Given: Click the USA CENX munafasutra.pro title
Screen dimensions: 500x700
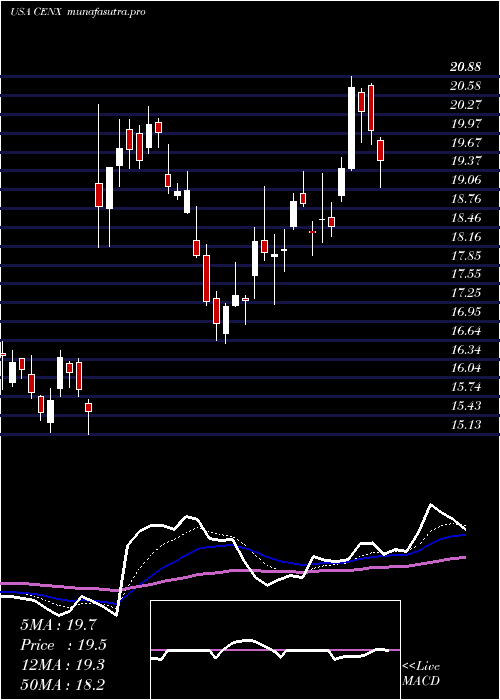Looking at the screenshot, I should click(x=78, y=12).
